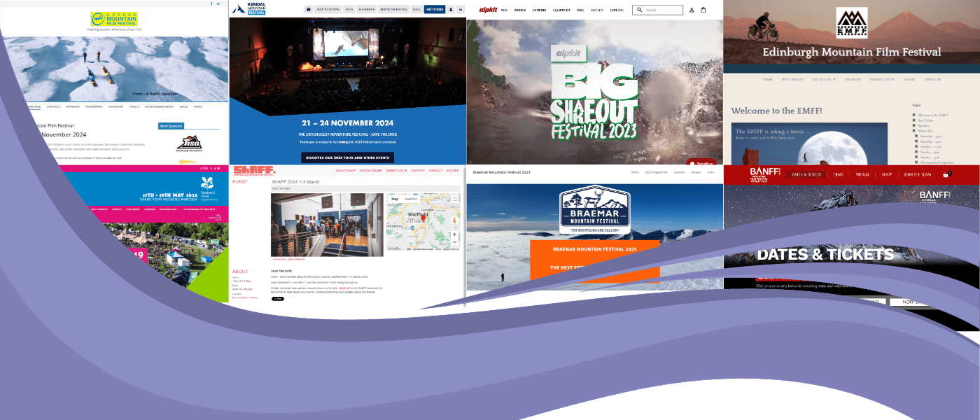
Task: Open the Kendal site user account icon
Action: 451,10
